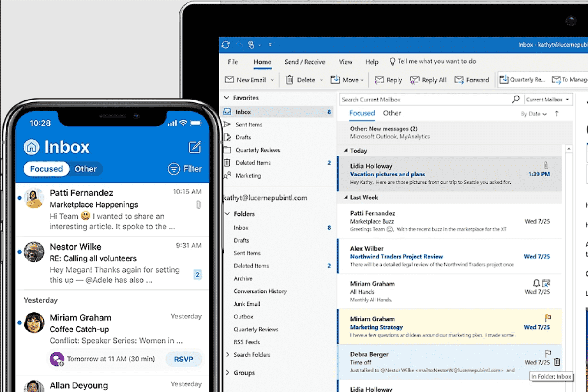Open Move dropdown arrow
The width and height of the screenshot is (588, 392).
click(362, 80)
